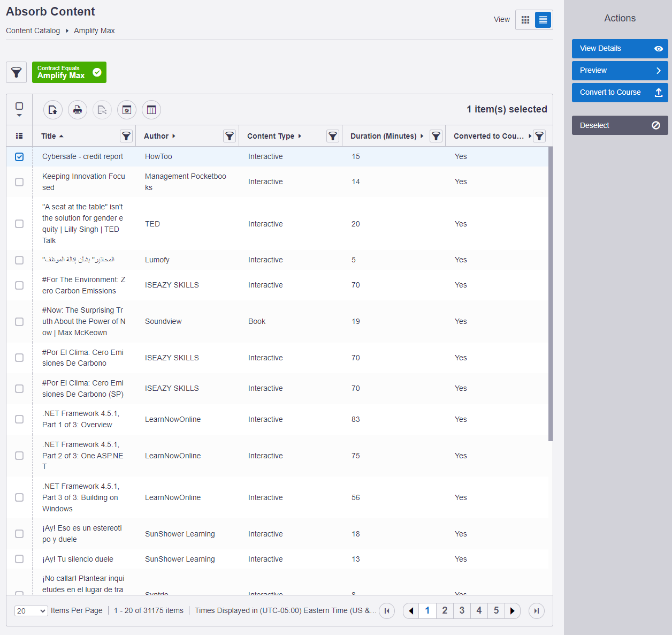This screenshot has height=635, width=672.
Task: Click the 1 - 20 of 31175 items text
Action: coord(149,610)
